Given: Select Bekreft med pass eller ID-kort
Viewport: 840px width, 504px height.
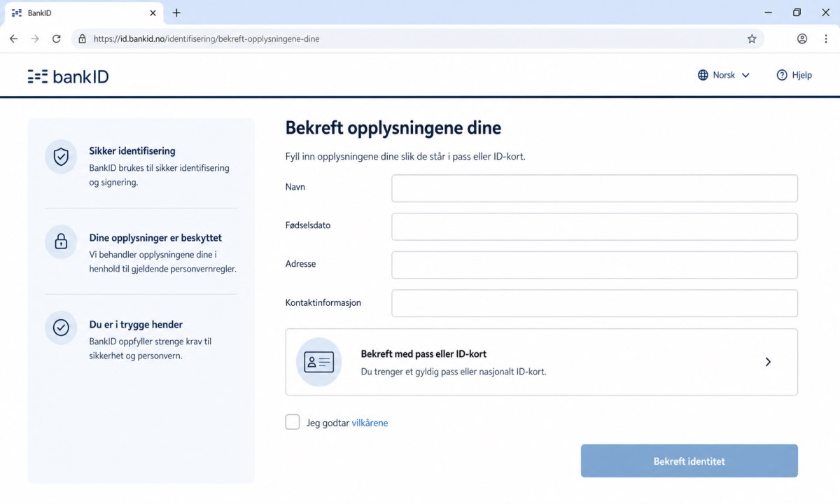Looking at the screenshot, I should [x=542, y=362].
